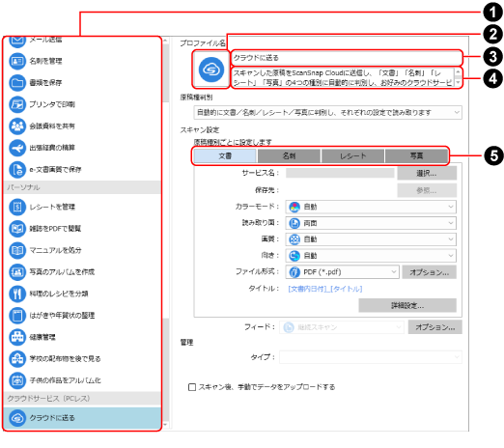Tick スキャン後、手動でデータをアップロードする checkbox

(x=192, y=387)
